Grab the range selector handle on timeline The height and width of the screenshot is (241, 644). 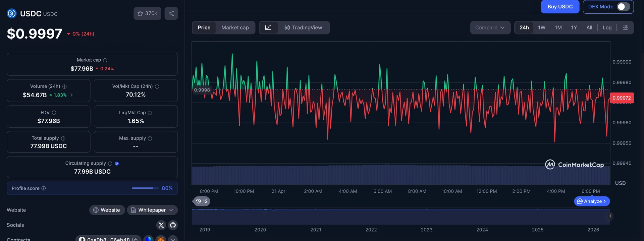(609, 216)
